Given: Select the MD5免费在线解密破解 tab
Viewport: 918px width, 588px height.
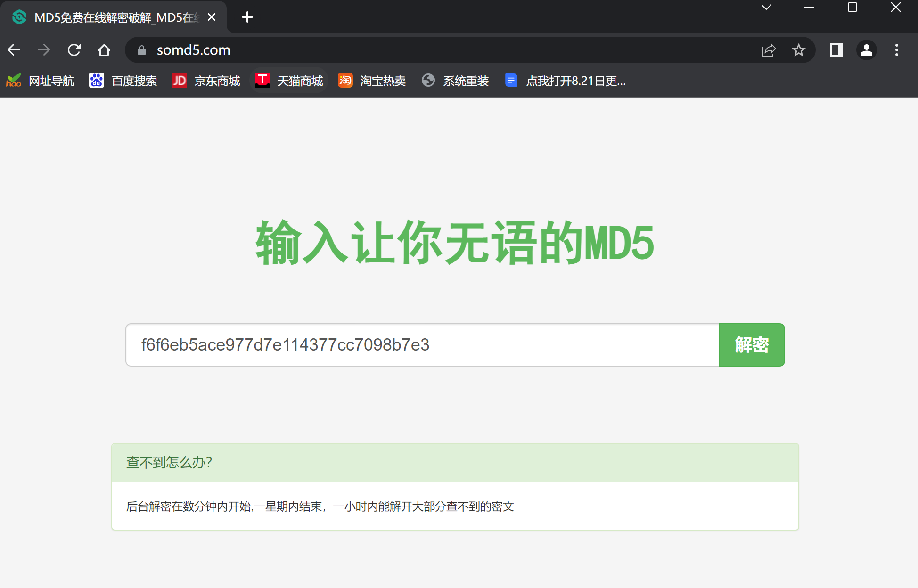Looking at the screenshot, I should (113, 17).
